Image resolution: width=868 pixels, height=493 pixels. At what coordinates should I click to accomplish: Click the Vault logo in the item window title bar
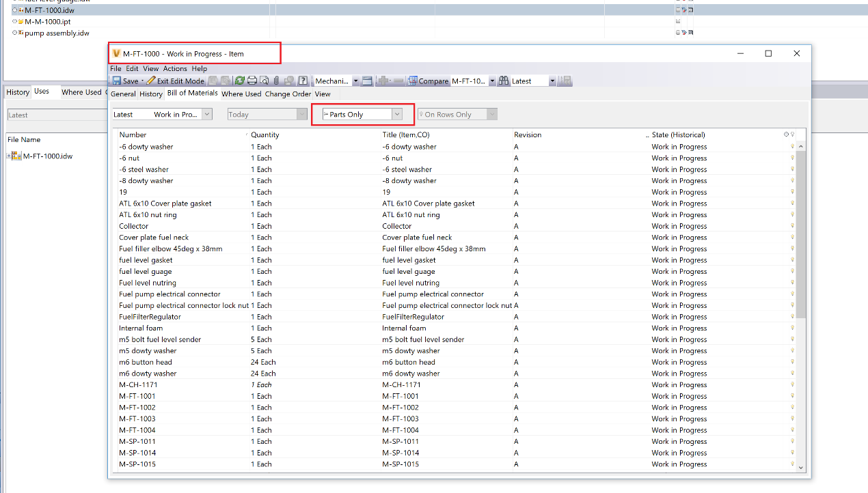(x=116, y=53)
